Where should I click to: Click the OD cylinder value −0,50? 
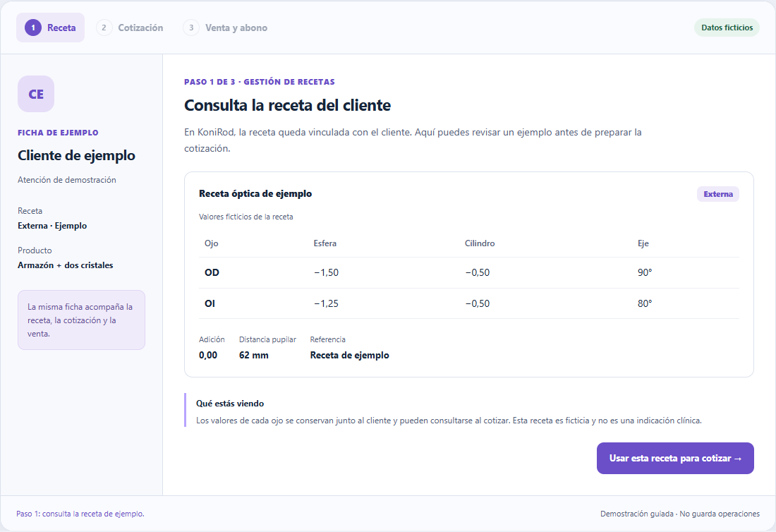[478, 272]
